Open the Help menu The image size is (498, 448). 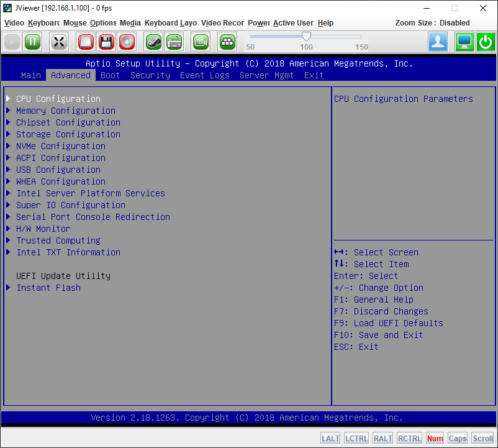[325, 23]
